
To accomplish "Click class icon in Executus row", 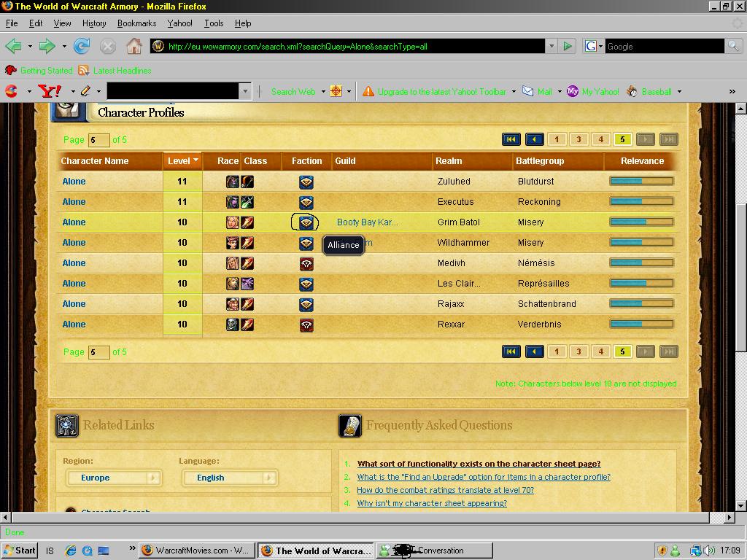I will point(247,202).
